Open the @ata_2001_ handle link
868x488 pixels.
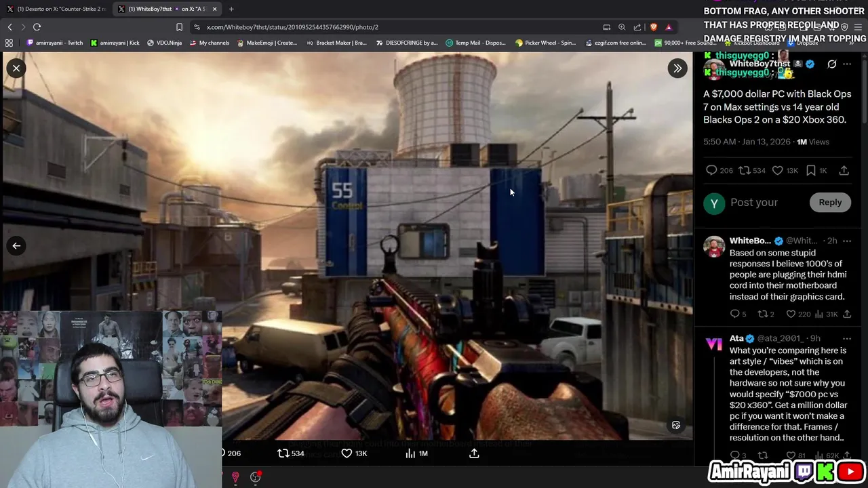[781, 338]
